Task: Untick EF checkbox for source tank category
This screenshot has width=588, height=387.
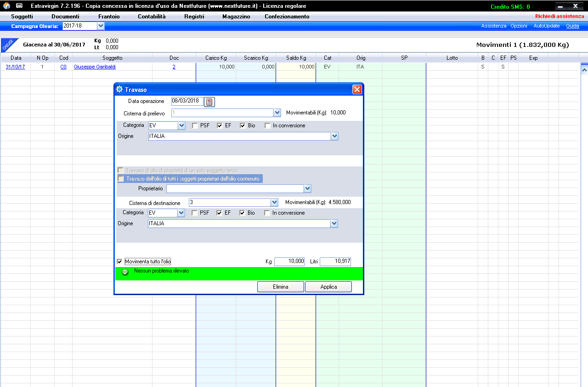Action: tap(220, 125)
